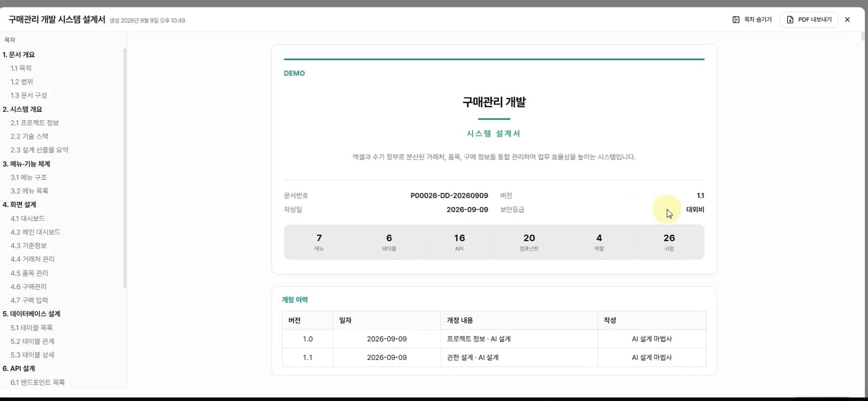Click the 16 API count stat
The height and width of the screenshot is (401, 868).
tap(459, 242)
